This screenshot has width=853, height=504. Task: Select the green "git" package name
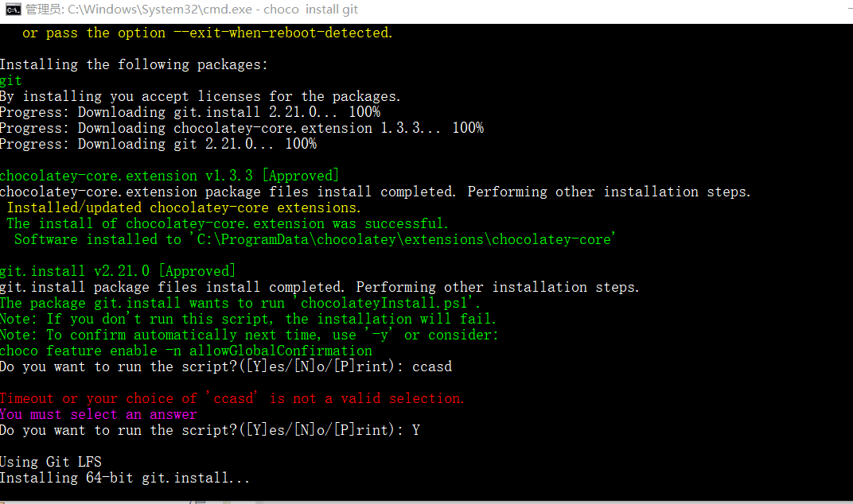click(11, 80)
